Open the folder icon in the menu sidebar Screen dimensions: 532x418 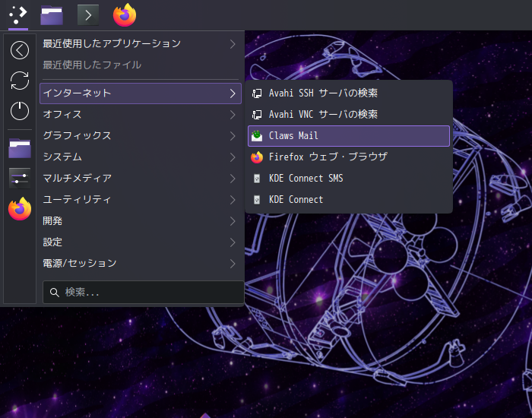click(x=20, y=148)
